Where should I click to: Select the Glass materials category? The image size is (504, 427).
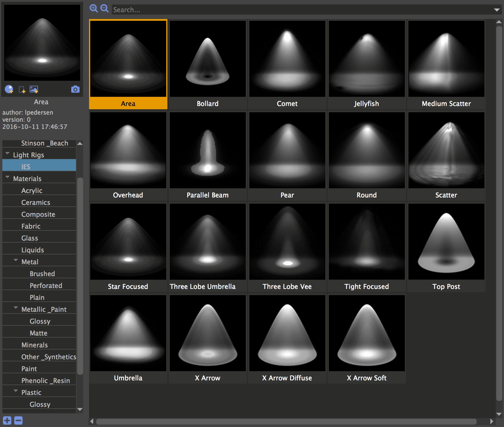pos(29,238)
